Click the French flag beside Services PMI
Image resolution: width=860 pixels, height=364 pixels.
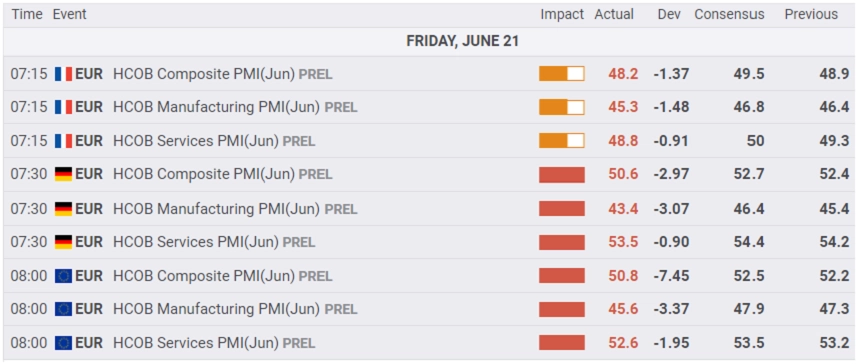click(x=63, y=141)
